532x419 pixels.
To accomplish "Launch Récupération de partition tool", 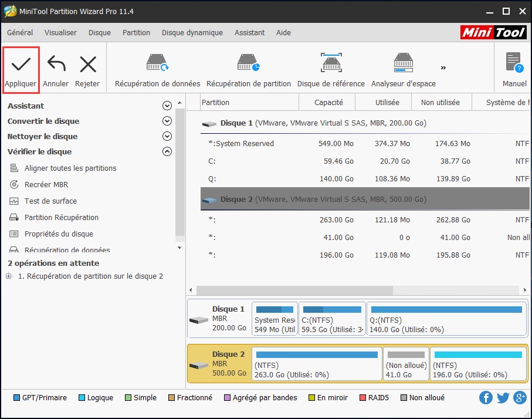I will point(249,70).
